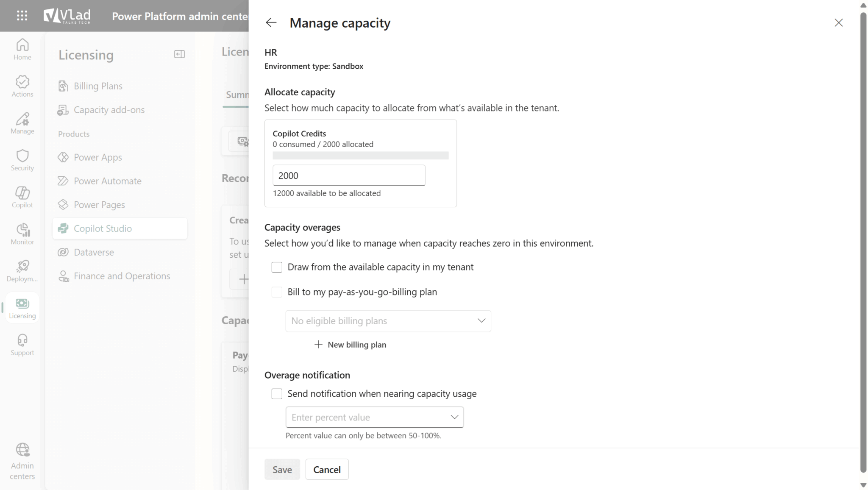This screenshot has width=868, height=490.
Task: Open Dataverse under Products
Action: [94, 252]
